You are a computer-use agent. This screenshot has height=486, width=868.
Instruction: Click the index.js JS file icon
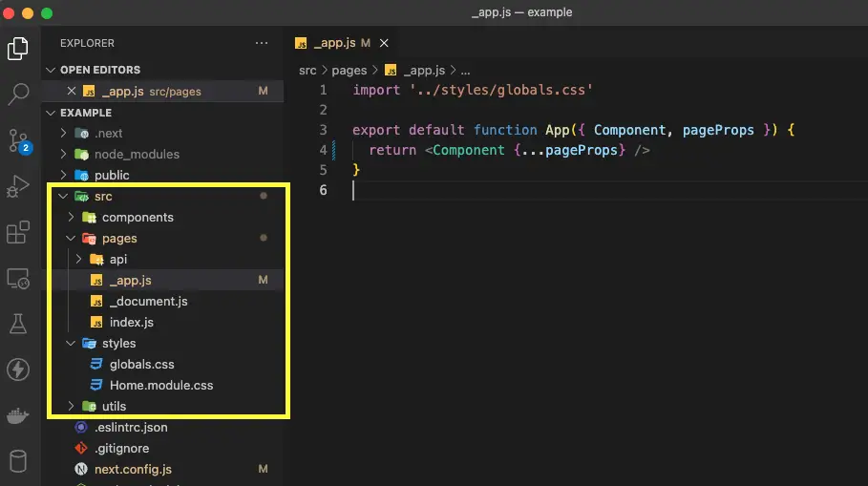96,323
